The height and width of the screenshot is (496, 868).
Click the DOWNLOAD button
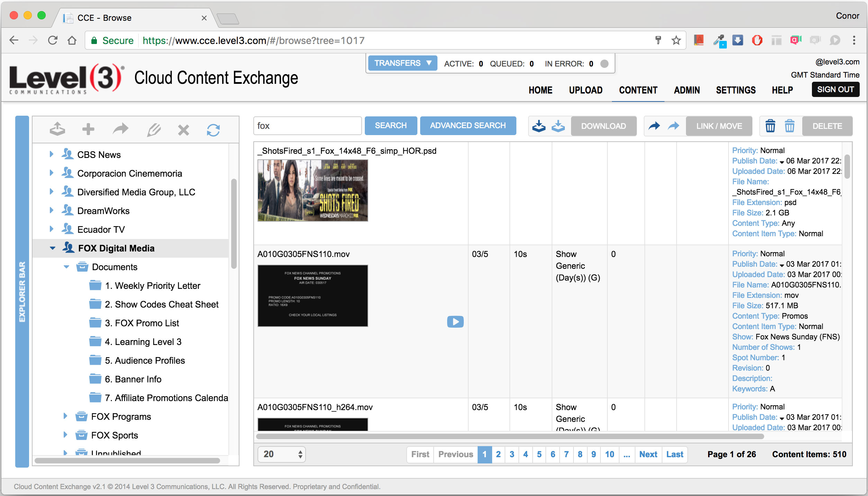(603, 126)
